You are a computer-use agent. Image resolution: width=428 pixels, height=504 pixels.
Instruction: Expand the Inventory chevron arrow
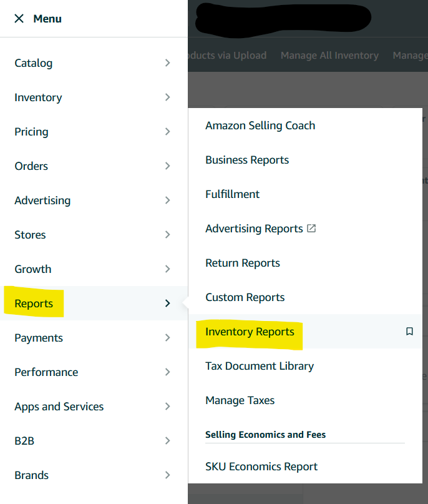167,97
